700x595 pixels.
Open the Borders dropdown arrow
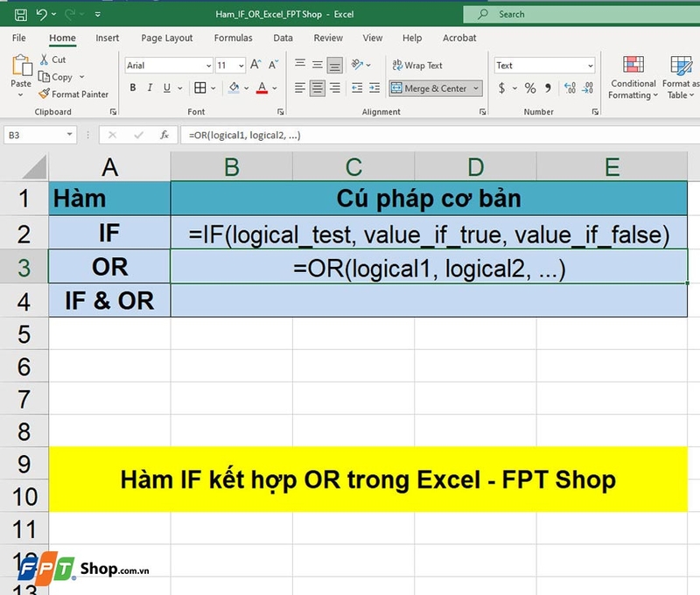(x=213, y=88)
